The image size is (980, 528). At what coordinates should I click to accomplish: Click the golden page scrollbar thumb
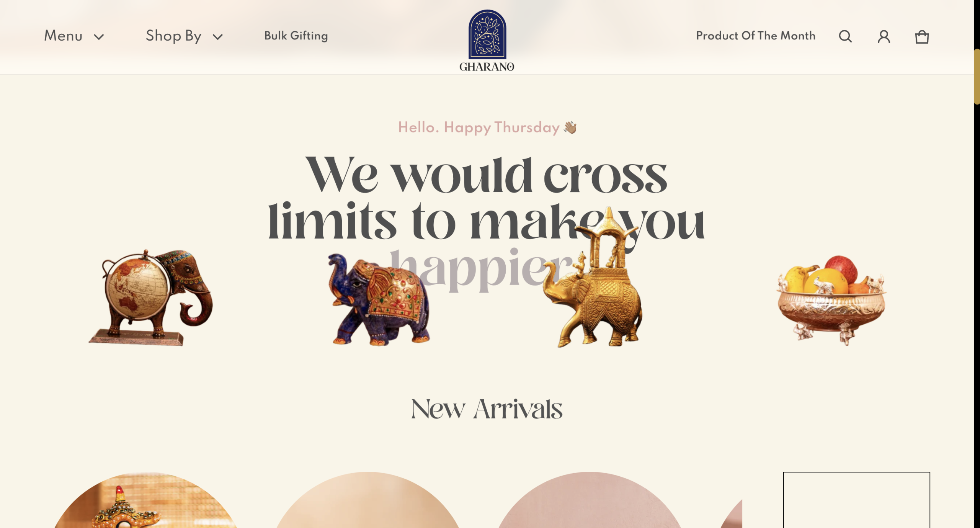point(977,77)
